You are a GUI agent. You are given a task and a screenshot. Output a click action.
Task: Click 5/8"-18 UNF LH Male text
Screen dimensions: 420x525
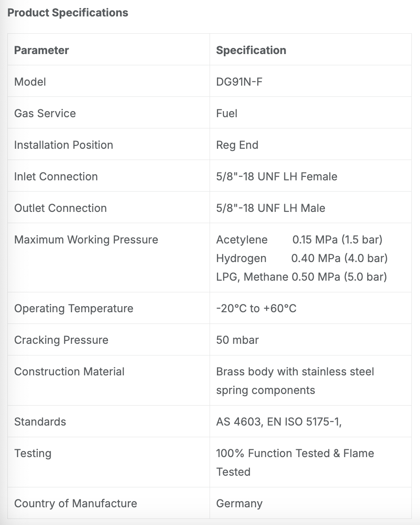pyautogui.click(x=270, y=208)
